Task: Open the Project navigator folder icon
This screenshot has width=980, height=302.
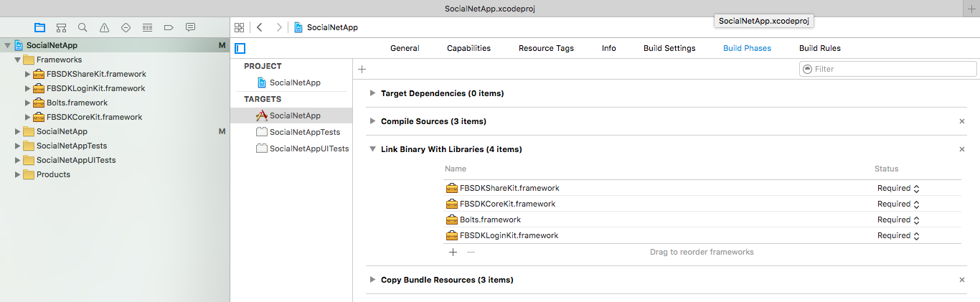Action: pos(39,27)
